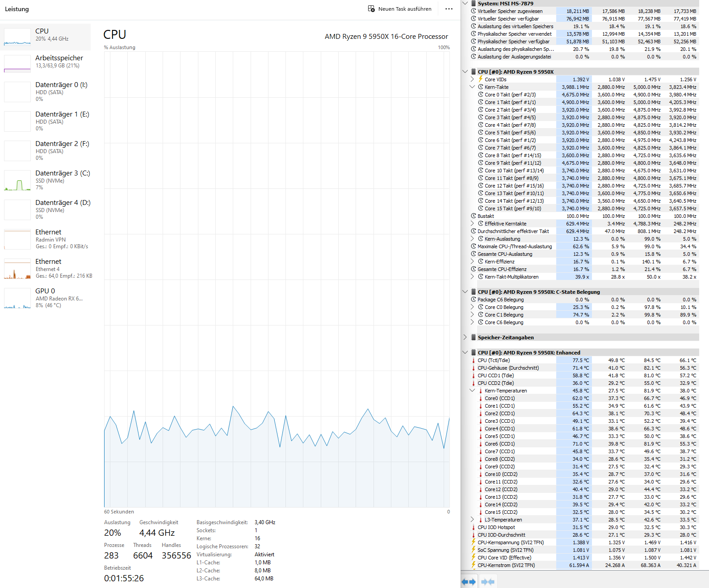Expand the Speicher-Zeitangaben section
The image size is (709, 588).
[465, 338]
